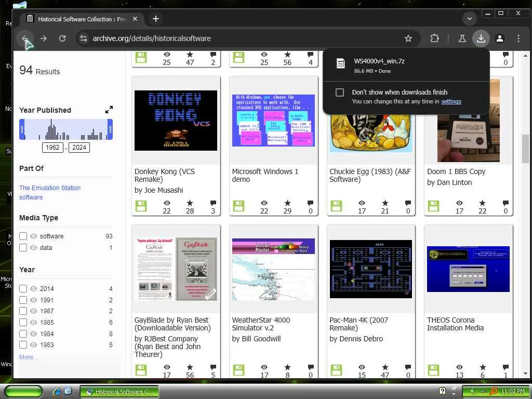The image size is (532, 399).
Task: Click the 2024 end year field
Action: [x=79, y=148]
